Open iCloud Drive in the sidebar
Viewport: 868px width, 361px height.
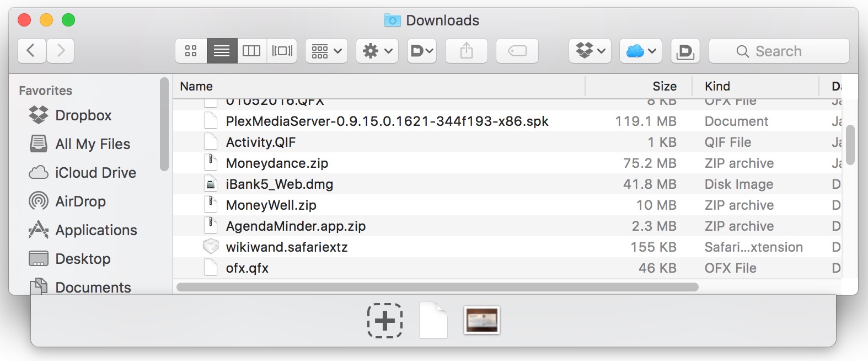point(95,172)
